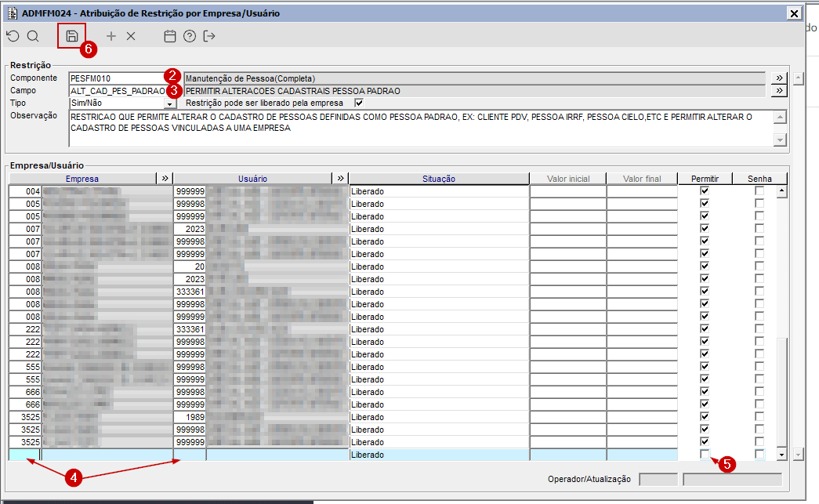Sort by the Empresa column header
The height and width of the screenshot is (504, 819).
tap(82, 179)
